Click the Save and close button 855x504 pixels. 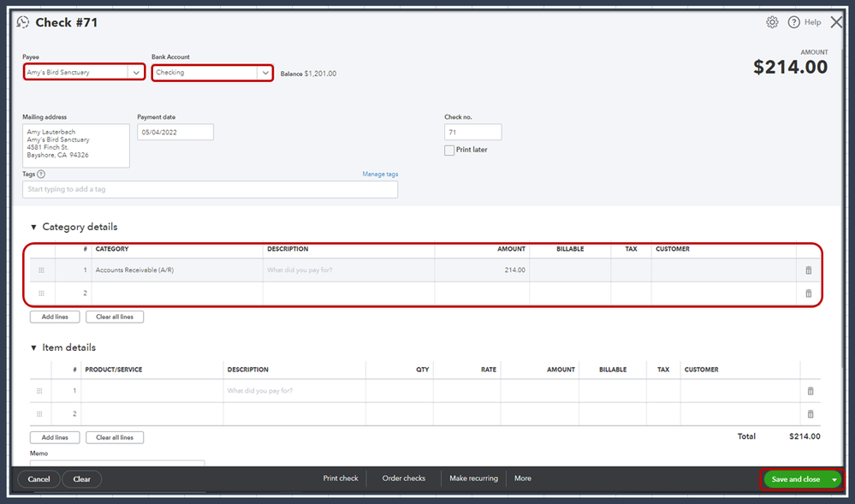pos(796,479)
